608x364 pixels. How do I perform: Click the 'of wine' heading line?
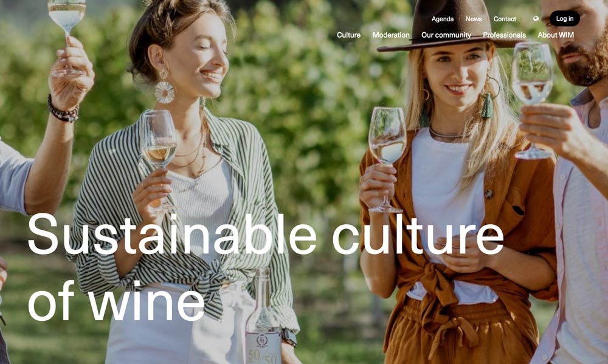coord(116,300)
